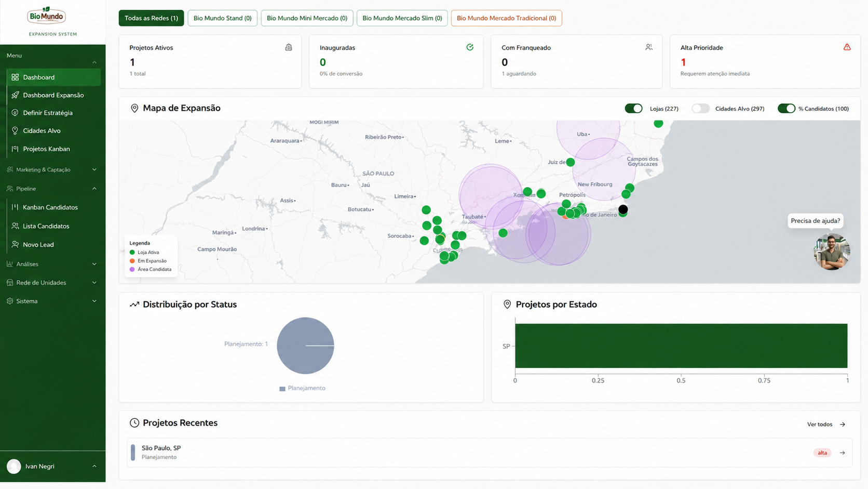Click the building icon on Projetos Ativos card

pos(289,47)
